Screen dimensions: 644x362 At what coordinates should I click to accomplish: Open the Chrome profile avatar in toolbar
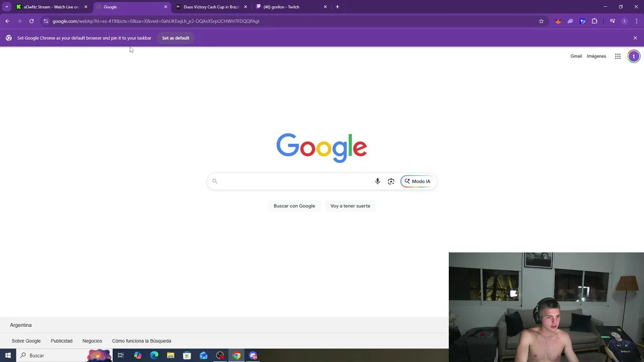tap(624, 21)
